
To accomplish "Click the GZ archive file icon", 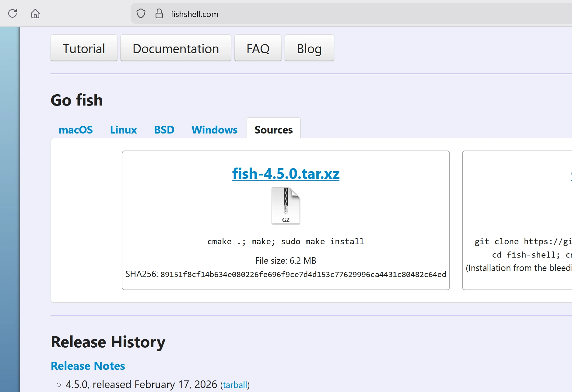I will coord(286,206).
